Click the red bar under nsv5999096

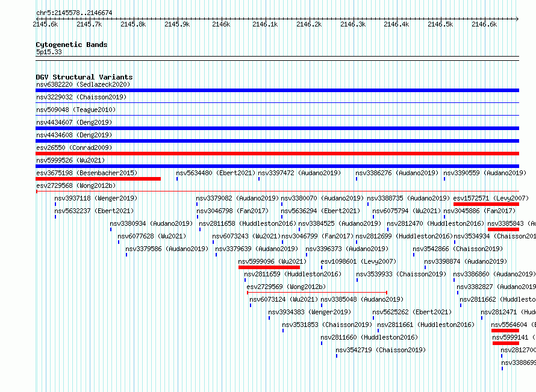point(269,267)
